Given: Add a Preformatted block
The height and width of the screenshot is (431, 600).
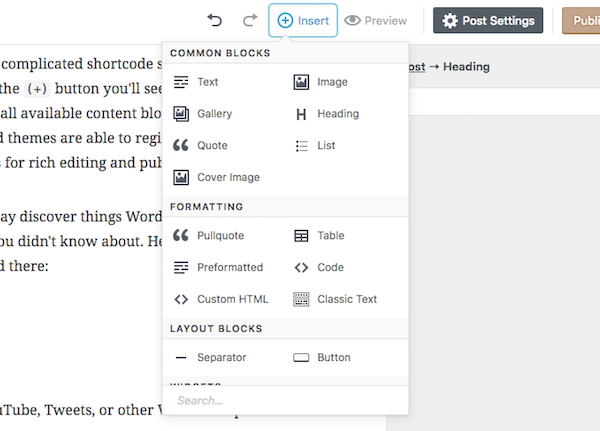Looking at the screenshot, I should coord(218,267).
